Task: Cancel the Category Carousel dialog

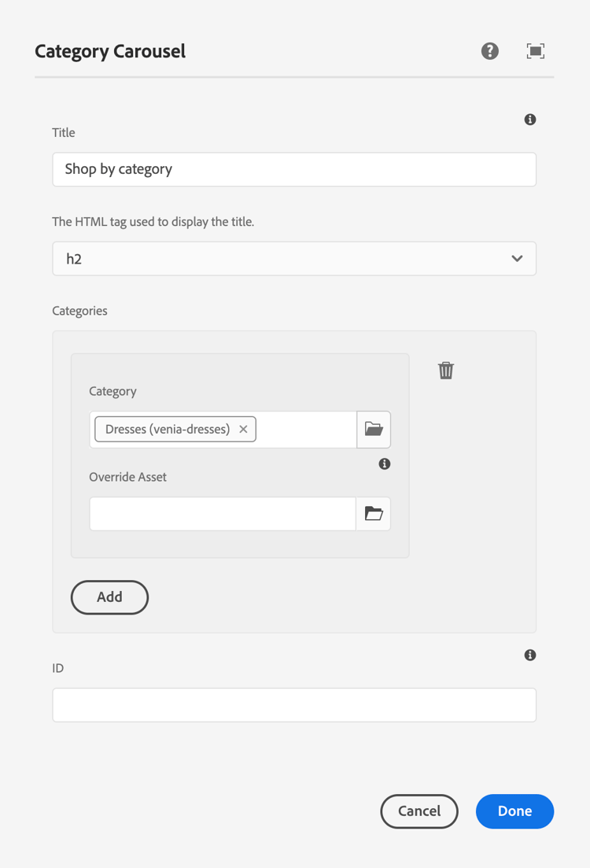Action: coord(419,811)
